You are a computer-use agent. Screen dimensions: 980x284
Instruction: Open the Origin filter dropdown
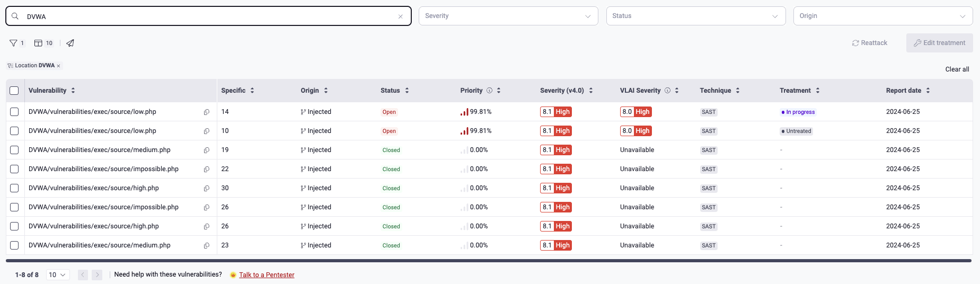pos(883,16)
